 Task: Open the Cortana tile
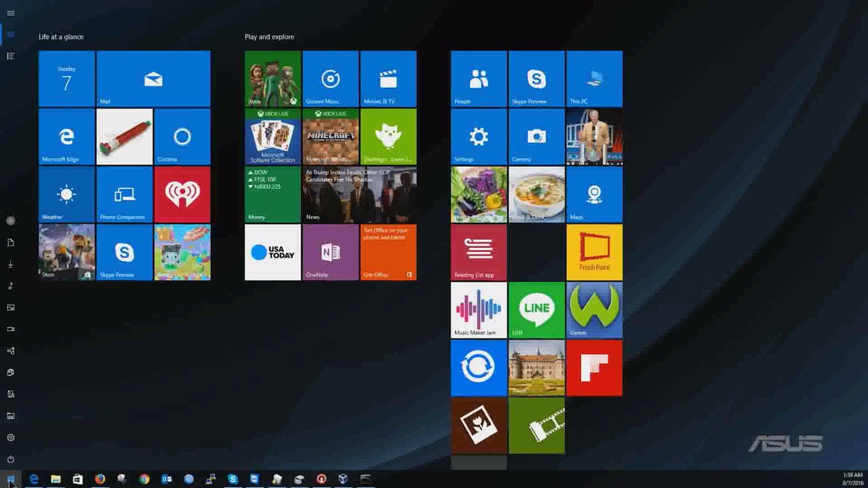click(x=182, y=137)
